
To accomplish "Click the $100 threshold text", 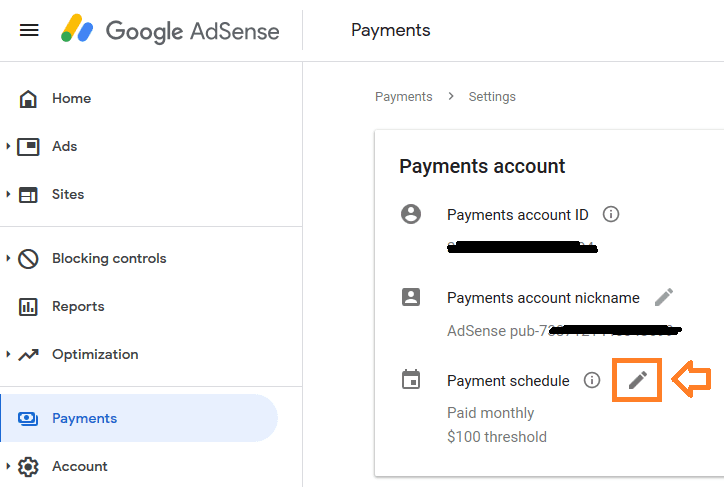I will click(497, 437).
